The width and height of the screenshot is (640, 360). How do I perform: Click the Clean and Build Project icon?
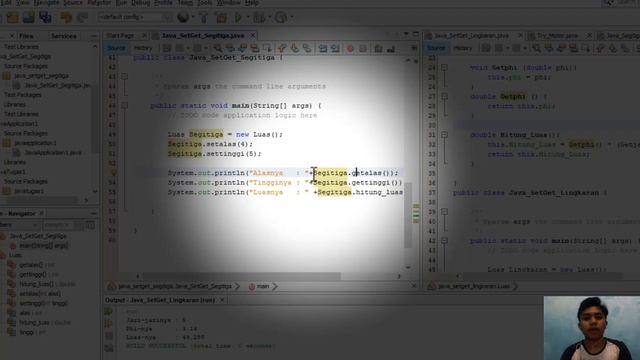click(x=221, y=17)
